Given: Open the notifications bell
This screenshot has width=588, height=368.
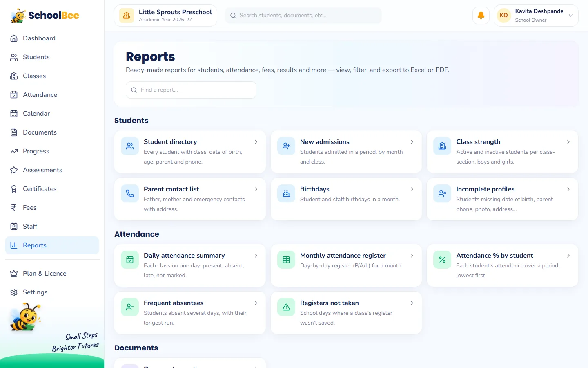Looking at the screenshot, I should 481,16.
